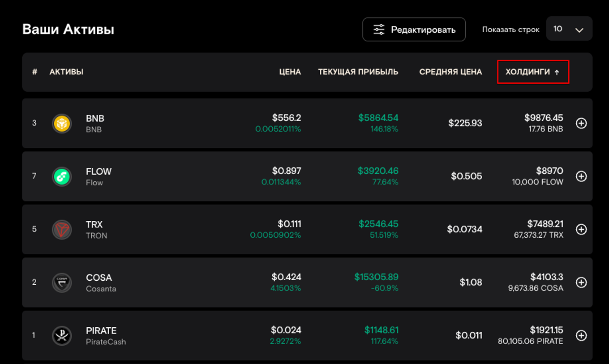Sort by Активы column header

[66, 72]
